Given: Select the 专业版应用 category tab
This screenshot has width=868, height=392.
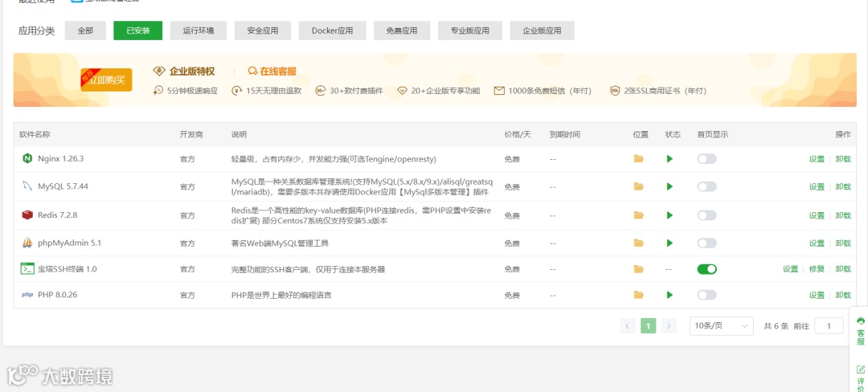Looking at the screenshot, I should [470, 31].
